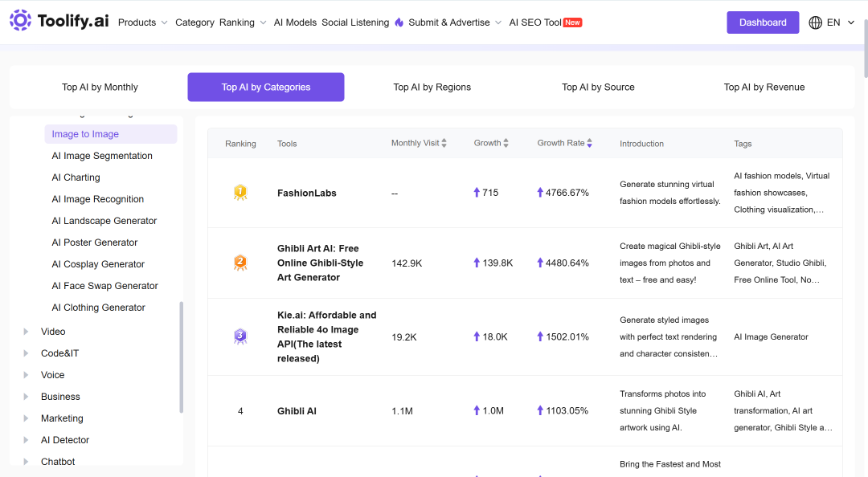
Task: Expand the Business category tree
Action: [x=26, y=397]
